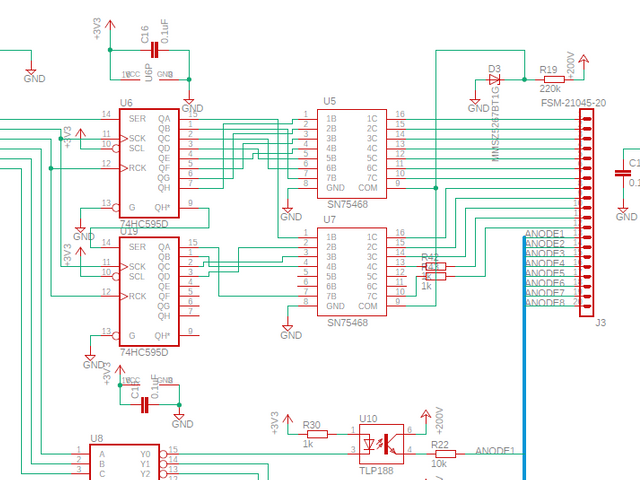This screenshot has height=480, width=640.
Task: Click the J3 connector body
Action: pos(587,212)
